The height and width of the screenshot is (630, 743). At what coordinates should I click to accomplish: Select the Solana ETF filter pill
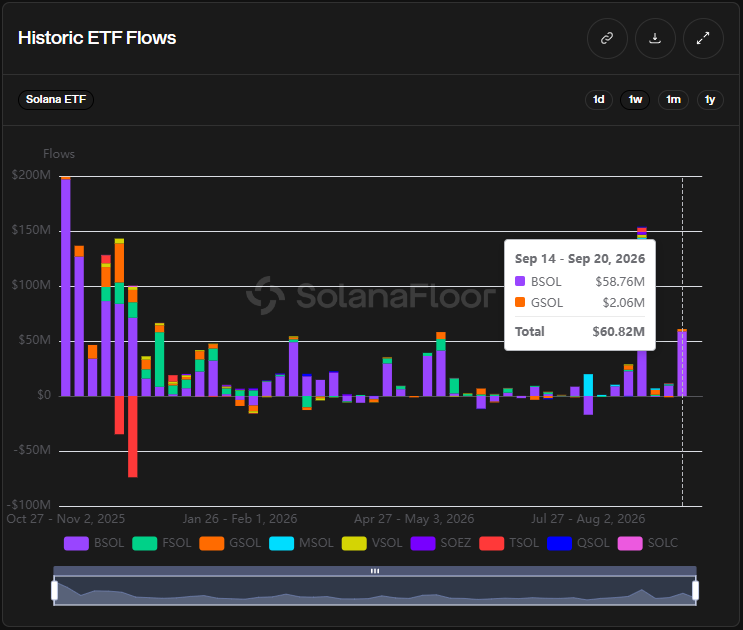pos(56,99)
